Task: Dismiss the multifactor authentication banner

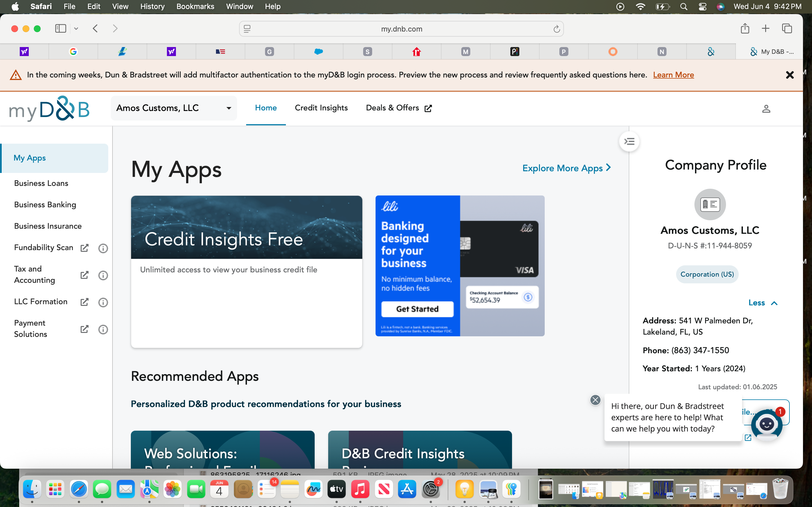Action: (789, 75)
